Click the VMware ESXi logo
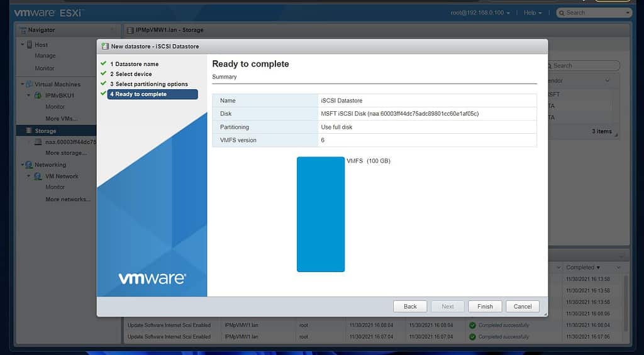The image size is (644, 355). 48,13
